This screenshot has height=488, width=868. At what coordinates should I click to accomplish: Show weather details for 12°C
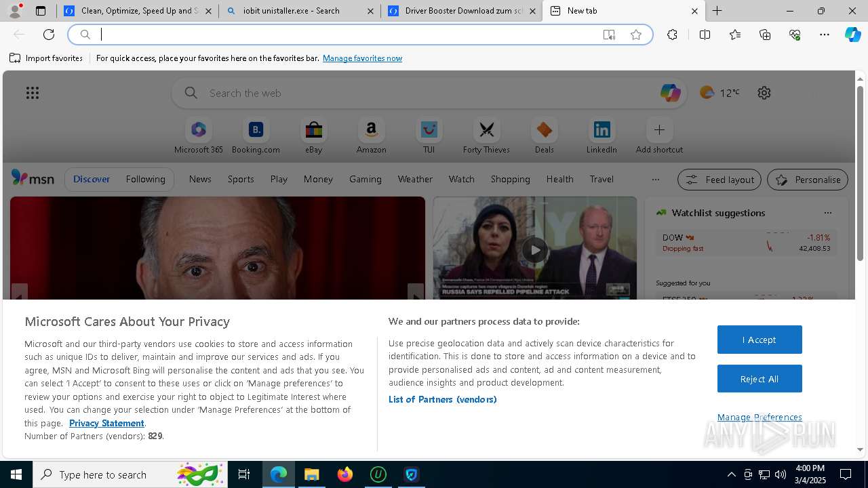[x=720, y=93]
